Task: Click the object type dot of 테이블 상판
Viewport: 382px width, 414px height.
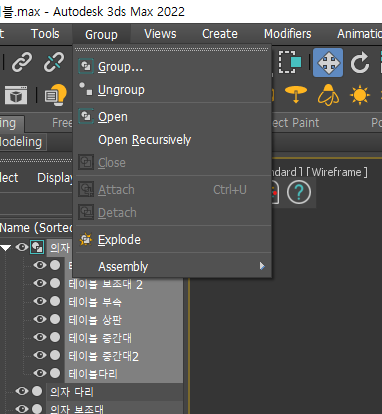Action: pos(55,319)
